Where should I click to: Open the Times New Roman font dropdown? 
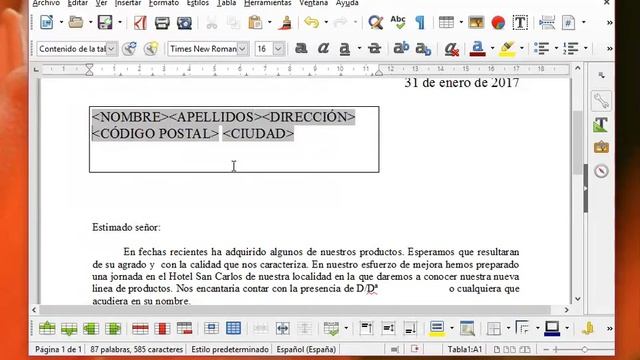[242, 49]
